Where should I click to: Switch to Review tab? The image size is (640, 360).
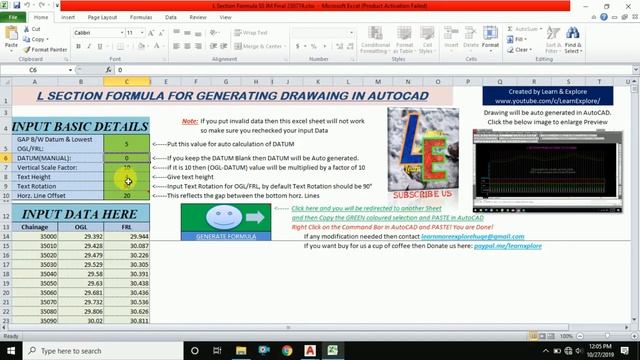(x=198, y=17)
